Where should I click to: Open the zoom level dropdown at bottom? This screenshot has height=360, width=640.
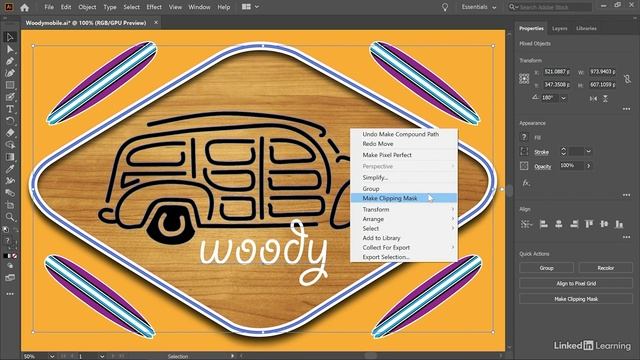[x=52, y=356]
